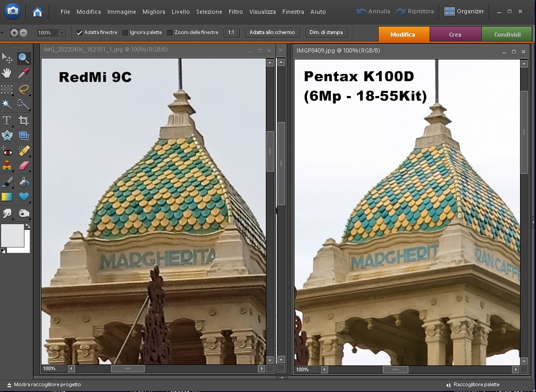Click Adatta allo schermo button
Viewport: 536px width, 392px height.
[x=272, y=32]
